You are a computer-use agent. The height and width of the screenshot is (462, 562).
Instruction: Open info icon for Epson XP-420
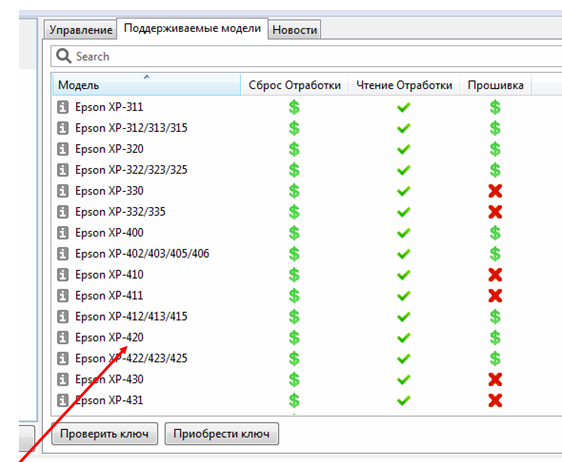[63, 338]
